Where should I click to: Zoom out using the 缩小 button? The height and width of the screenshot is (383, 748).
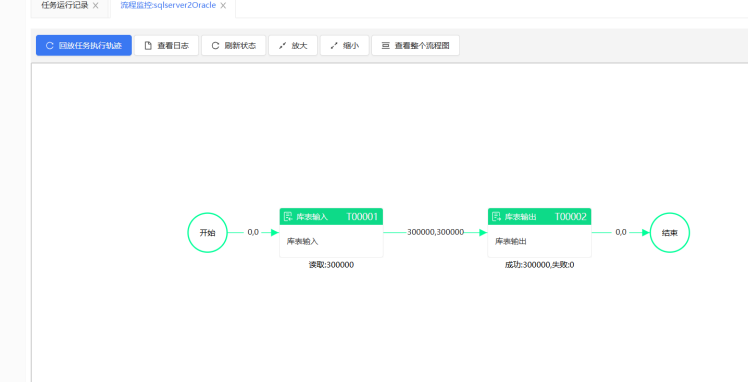pos(344,45)
